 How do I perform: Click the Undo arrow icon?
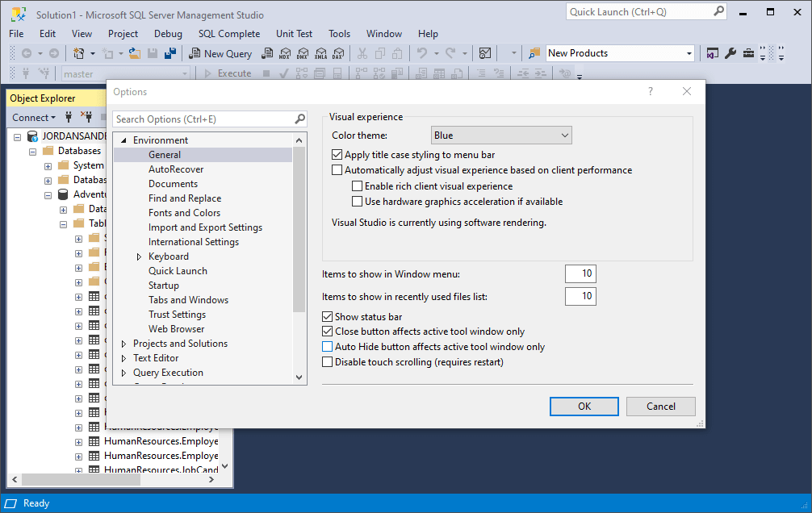pyautogui.click(x=422, y=53)
